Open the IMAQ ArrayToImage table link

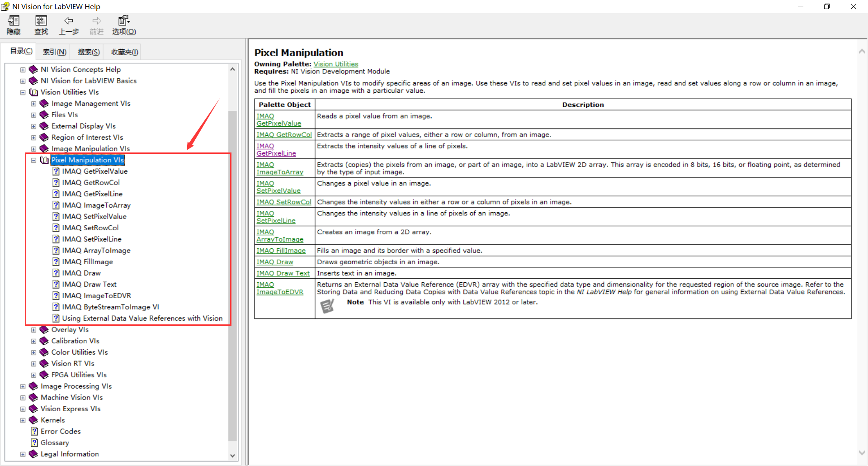280,236
